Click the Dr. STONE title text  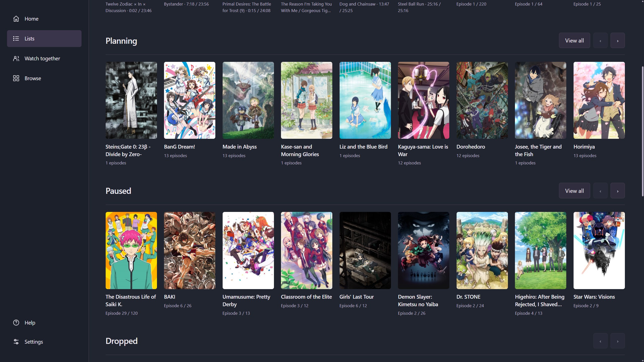pos(468,297)
